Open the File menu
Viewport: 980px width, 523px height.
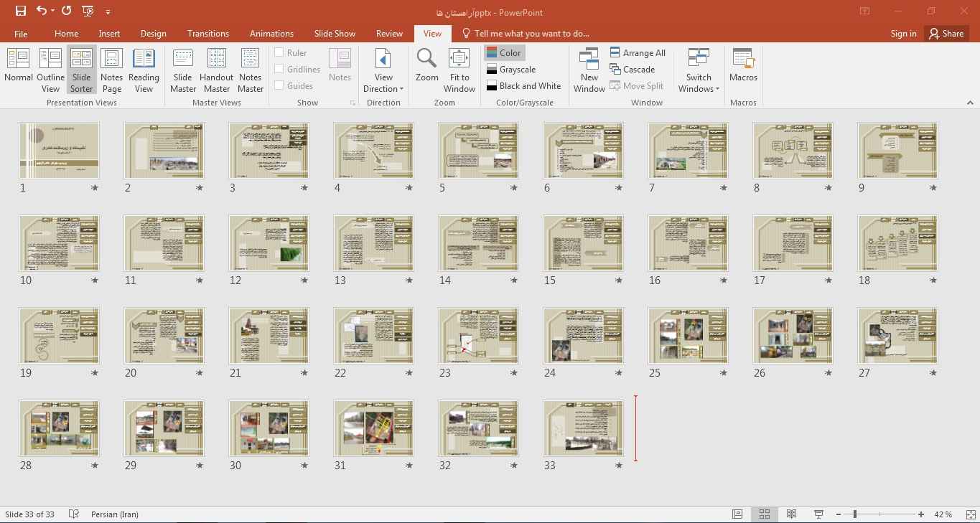tap(21, 34)
